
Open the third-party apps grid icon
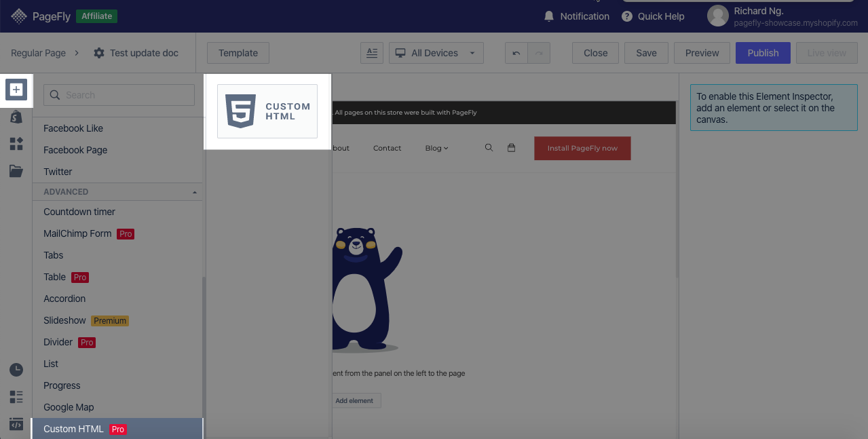click(16, 144)
